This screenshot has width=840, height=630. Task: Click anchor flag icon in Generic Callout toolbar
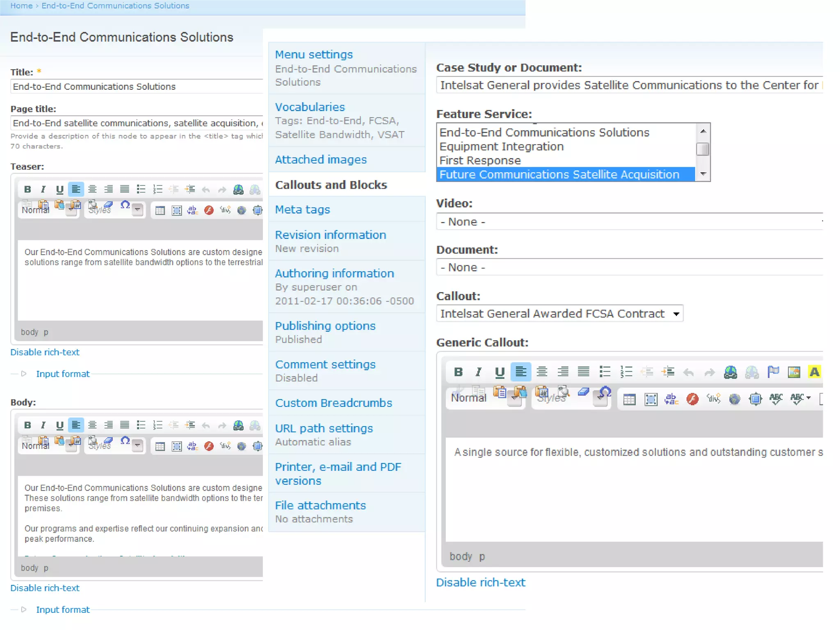[773, 372]
